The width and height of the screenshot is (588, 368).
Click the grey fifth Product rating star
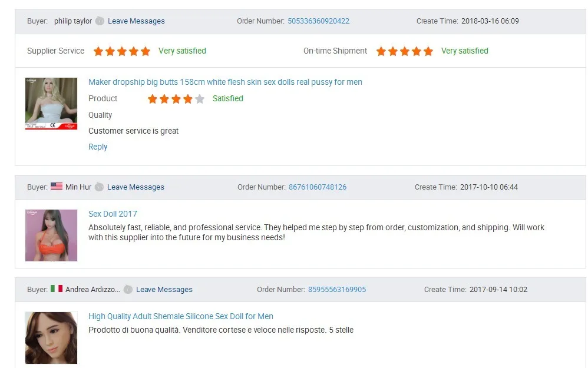(x=200, y=99)
